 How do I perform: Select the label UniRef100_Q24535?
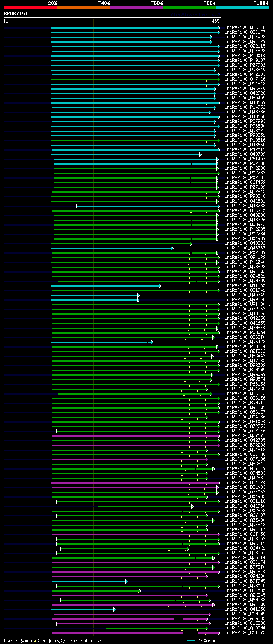tap(245, 591)
